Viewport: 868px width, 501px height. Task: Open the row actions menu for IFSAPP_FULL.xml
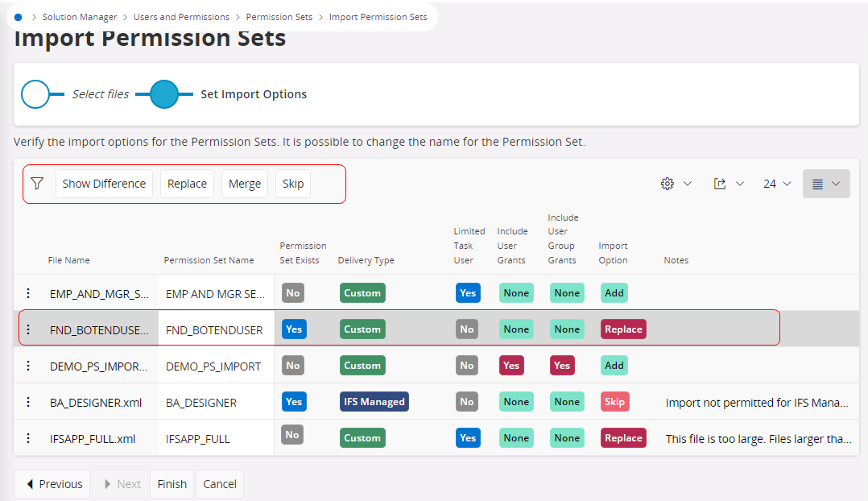click(x=28, y=437)
